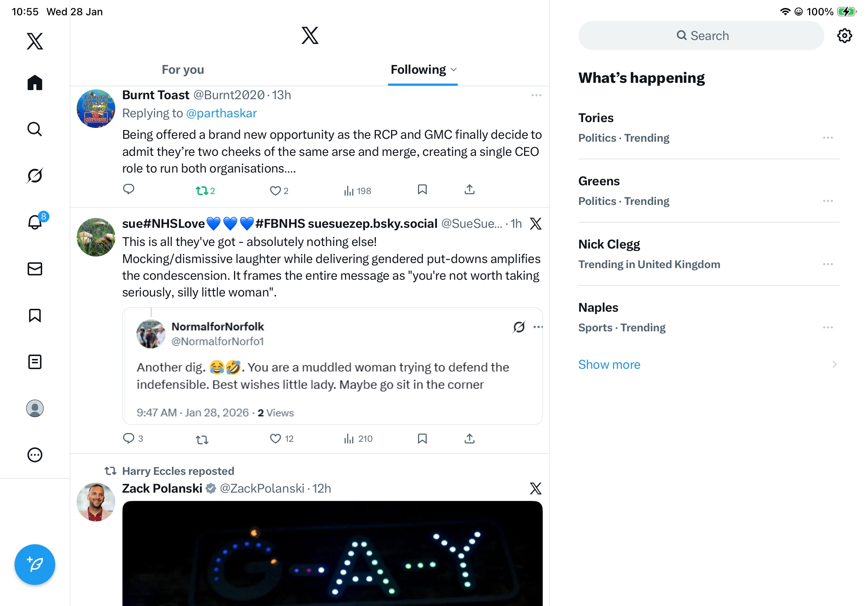This screenshot has height=606, width=868.
Task: Like the sue#NHSLove post
Action: pyautogui.click(x=275, y=439)
